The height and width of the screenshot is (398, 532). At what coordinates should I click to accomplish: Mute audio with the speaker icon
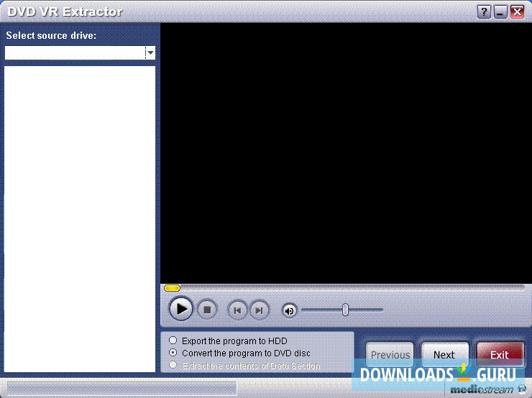pyautogui.click(x=290, y=310)
